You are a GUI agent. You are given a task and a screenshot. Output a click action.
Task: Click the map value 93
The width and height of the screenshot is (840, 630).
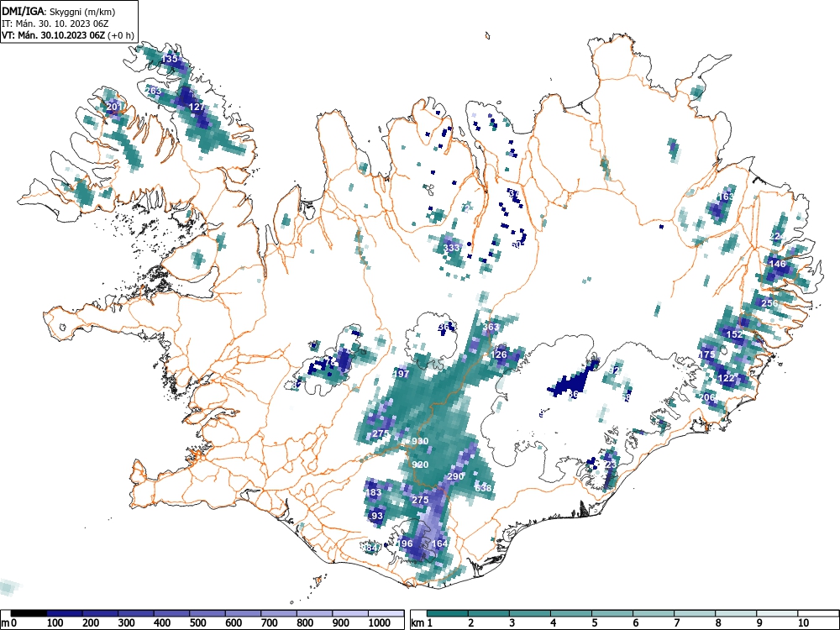point(377,516)
